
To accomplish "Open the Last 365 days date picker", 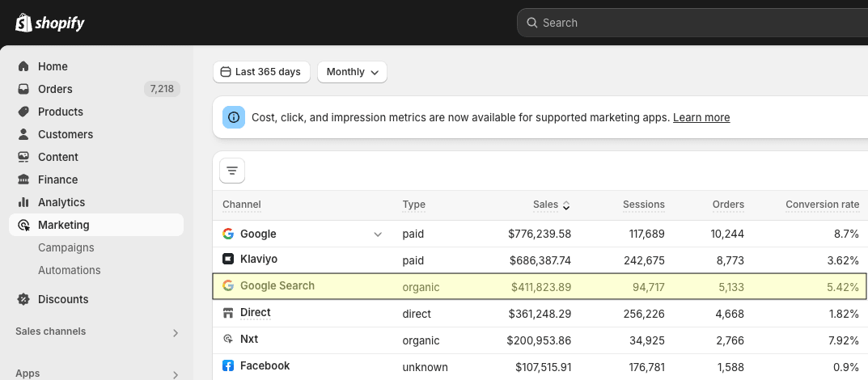I will [x=261, y=72].
